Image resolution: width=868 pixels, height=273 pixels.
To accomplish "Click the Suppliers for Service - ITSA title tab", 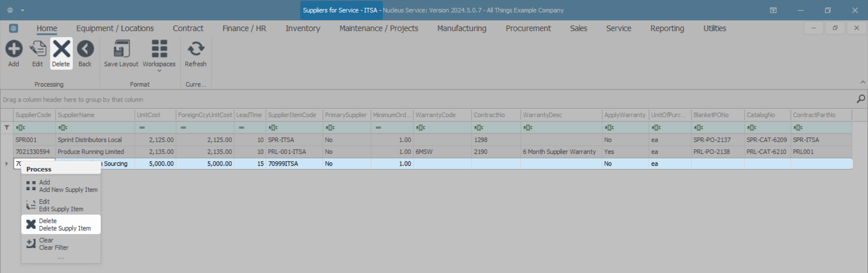I will point(341,10).
